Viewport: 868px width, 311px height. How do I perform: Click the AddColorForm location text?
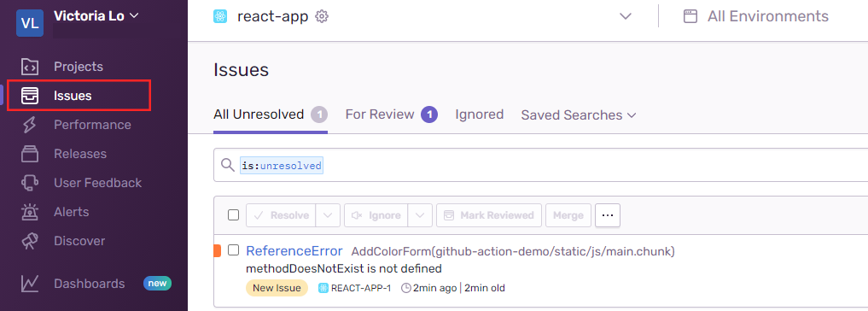513,252
